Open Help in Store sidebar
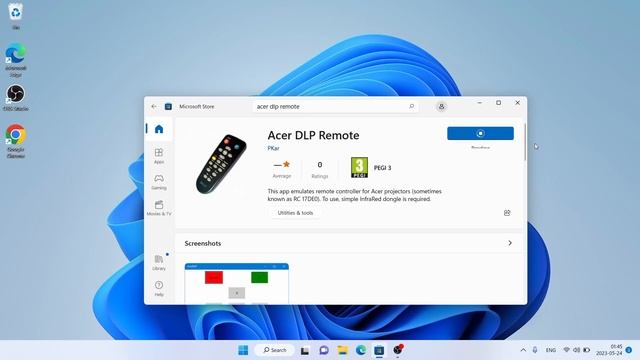Viewport: 640px width, 360px height. click(x=159, y=289)
